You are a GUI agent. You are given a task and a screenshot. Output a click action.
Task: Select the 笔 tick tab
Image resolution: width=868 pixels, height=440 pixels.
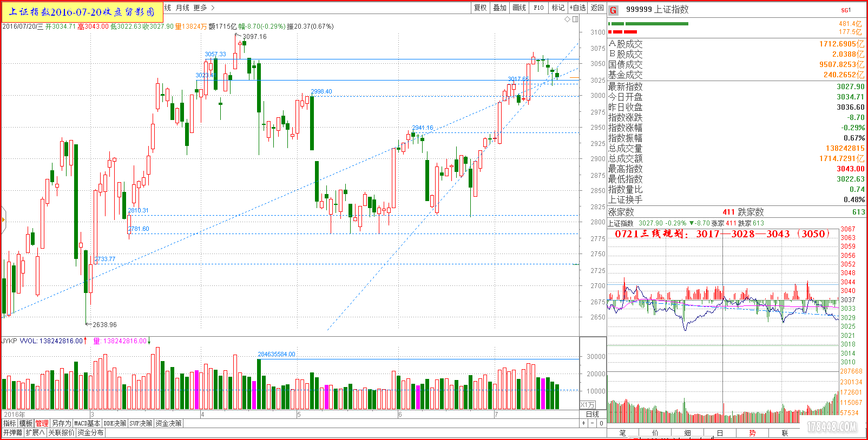(623, 433)
